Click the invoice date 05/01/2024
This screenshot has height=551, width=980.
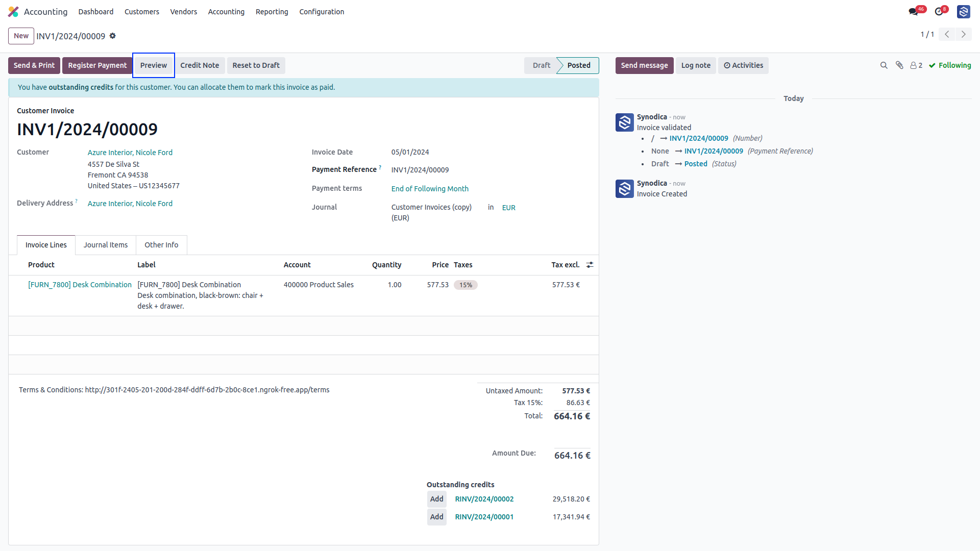tap(410, 152)
